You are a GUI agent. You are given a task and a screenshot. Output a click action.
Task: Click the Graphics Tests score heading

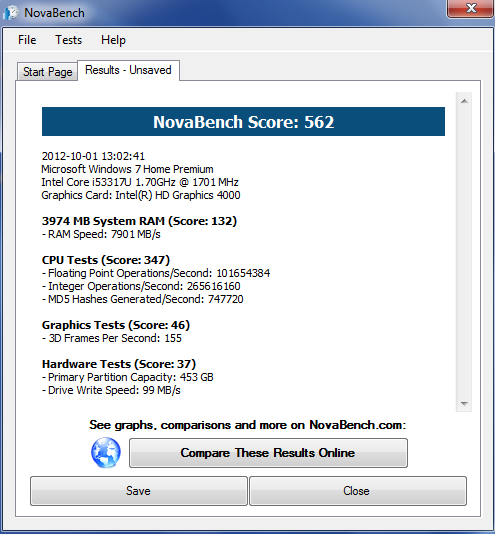(115, 325)
